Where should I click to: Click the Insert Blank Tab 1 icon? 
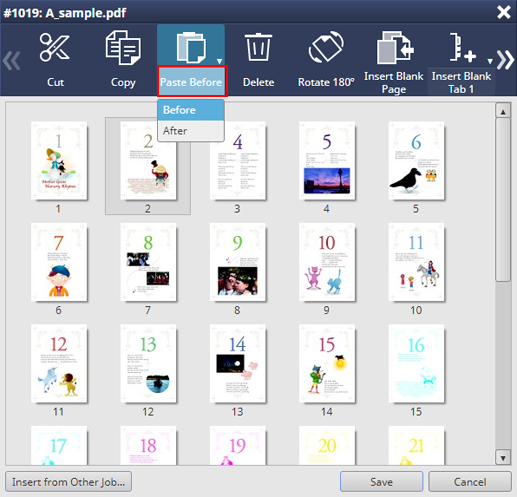(462, 48)
